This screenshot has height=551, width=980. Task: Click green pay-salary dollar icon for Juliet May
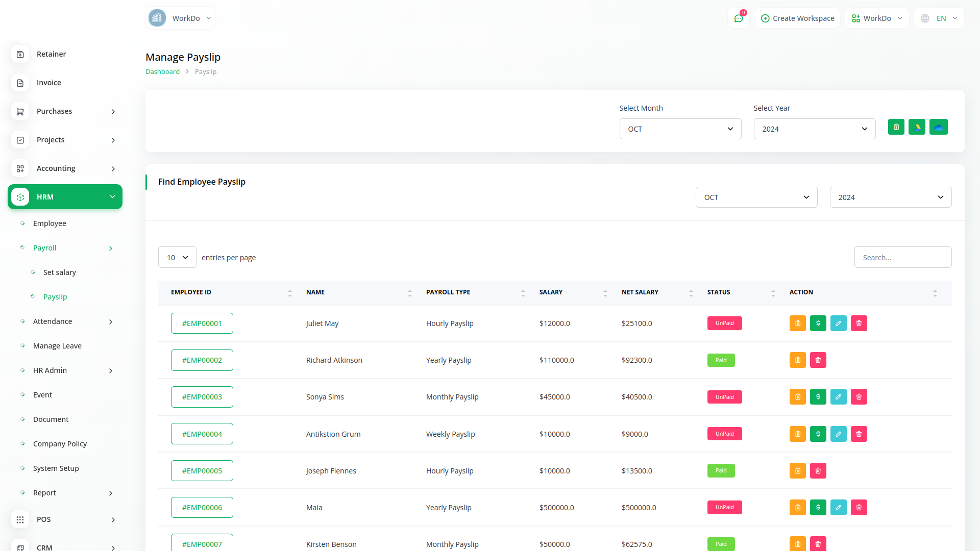[x=818, y=323]
